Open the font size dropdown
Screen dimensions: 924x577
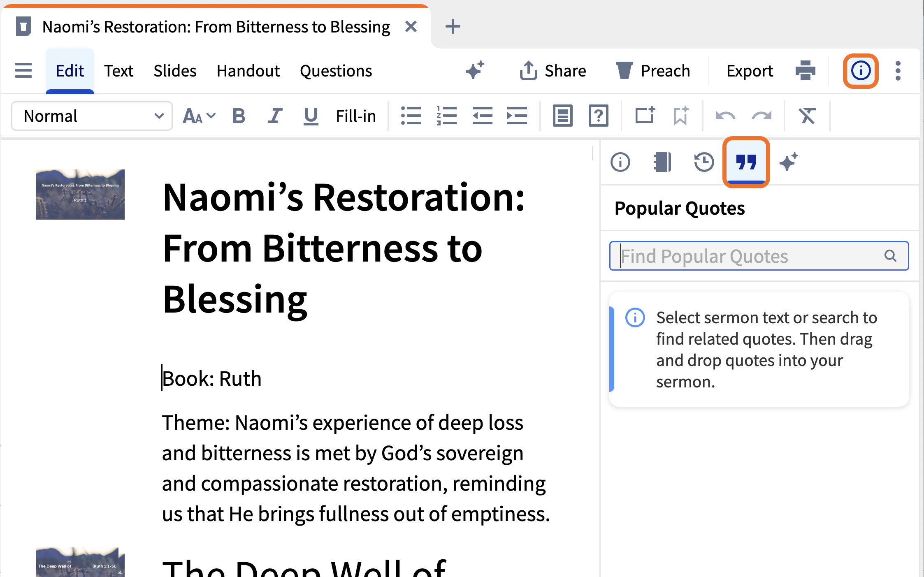199,116
